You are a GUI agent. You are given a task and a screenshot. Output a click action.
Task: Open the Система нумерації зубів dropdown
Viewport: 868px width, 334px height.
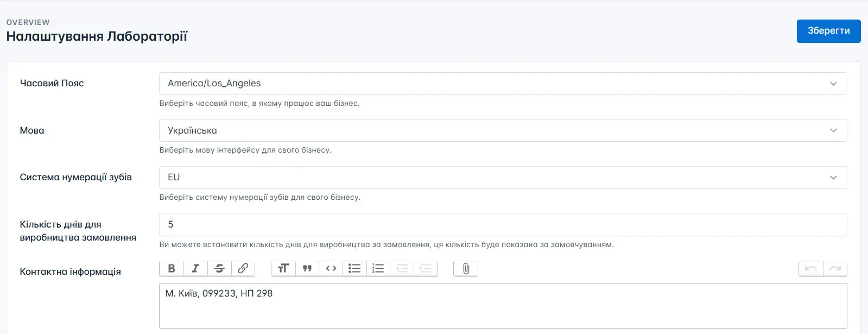503,178
